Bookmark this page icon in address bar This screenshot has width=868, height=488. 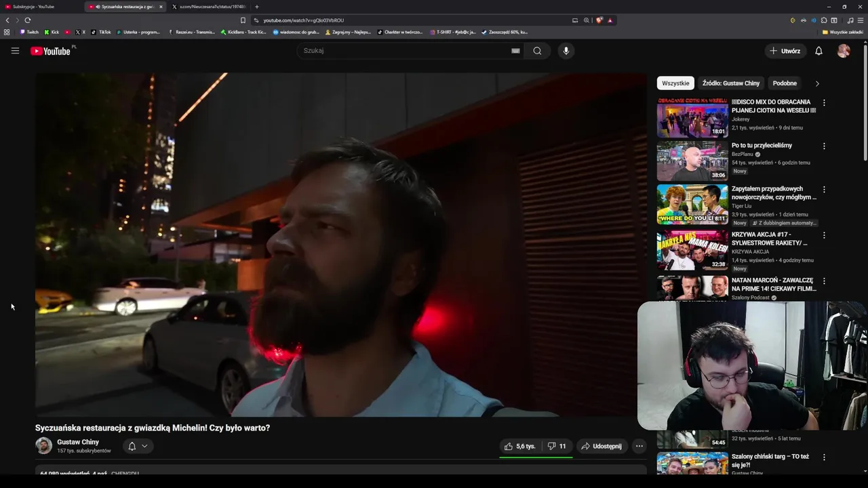click(243, 20)
